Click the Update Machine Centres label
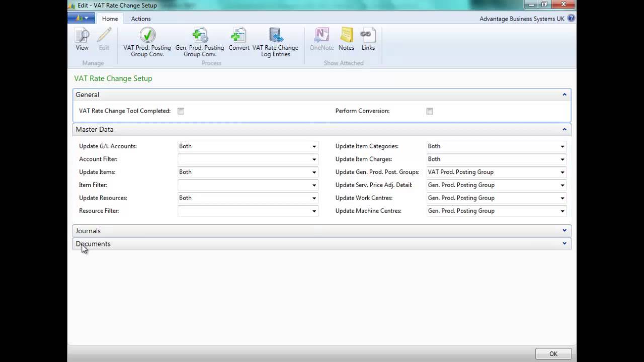This screenshot has height=362, width=644. 368,211
